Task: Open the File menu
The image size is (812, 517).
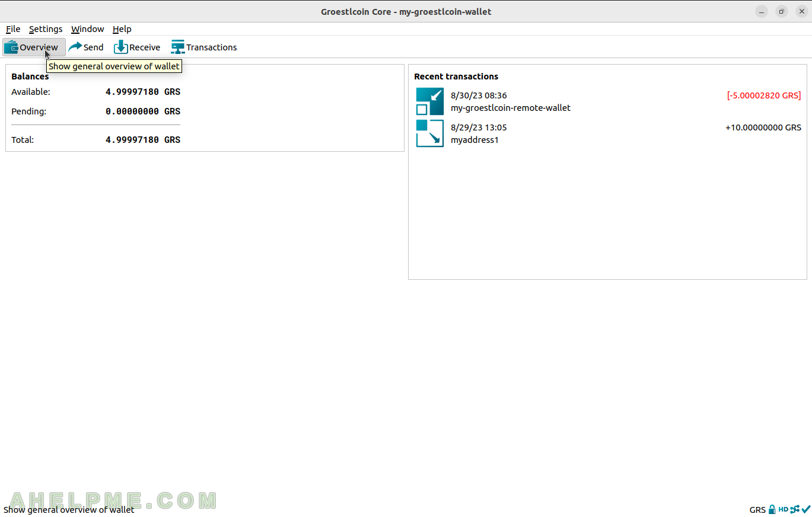Action: tap(13, 29)
